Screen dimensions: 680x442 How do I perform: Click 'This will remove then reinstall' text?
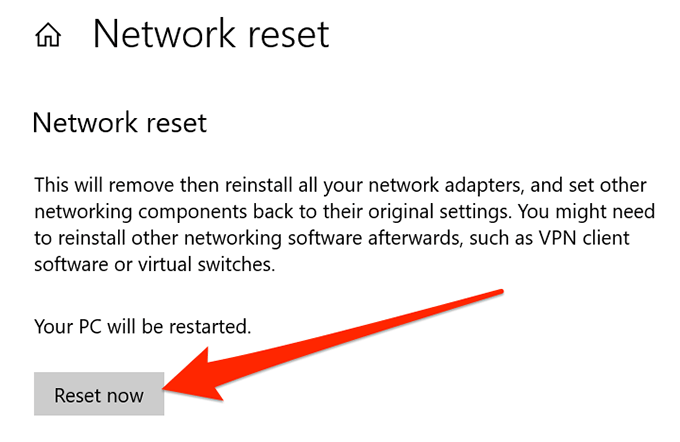(150, 186)
